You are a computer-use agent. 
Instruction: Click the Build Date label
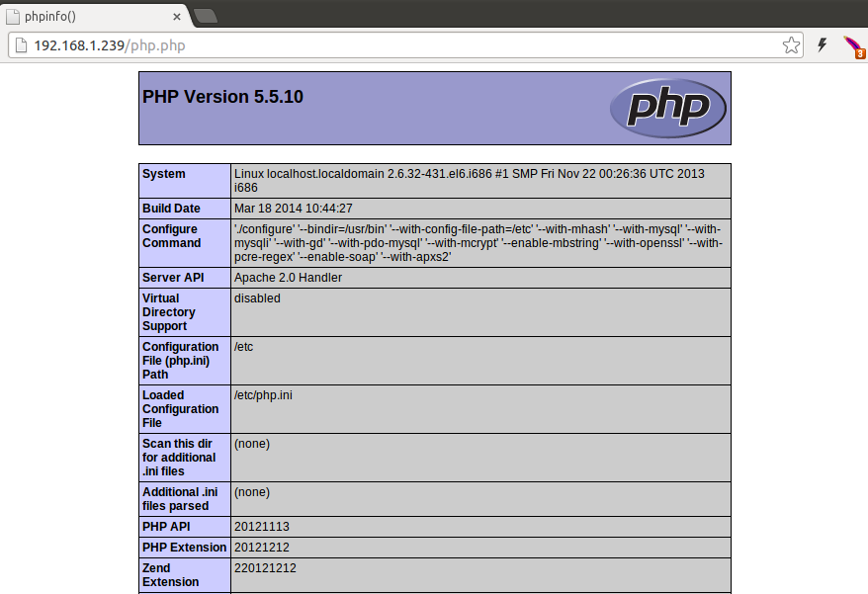pyautogui.click(x=171, y=209)
